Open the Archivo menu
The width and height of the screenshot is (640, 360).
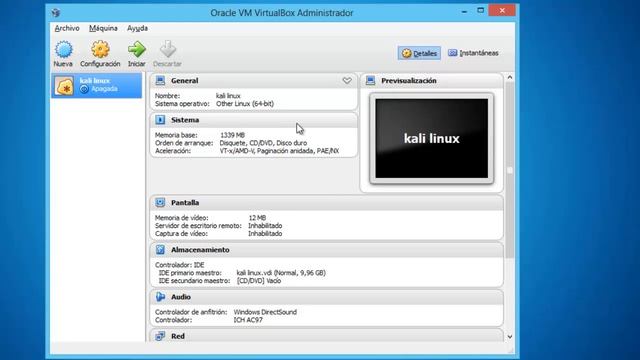[x=67, y=28]
